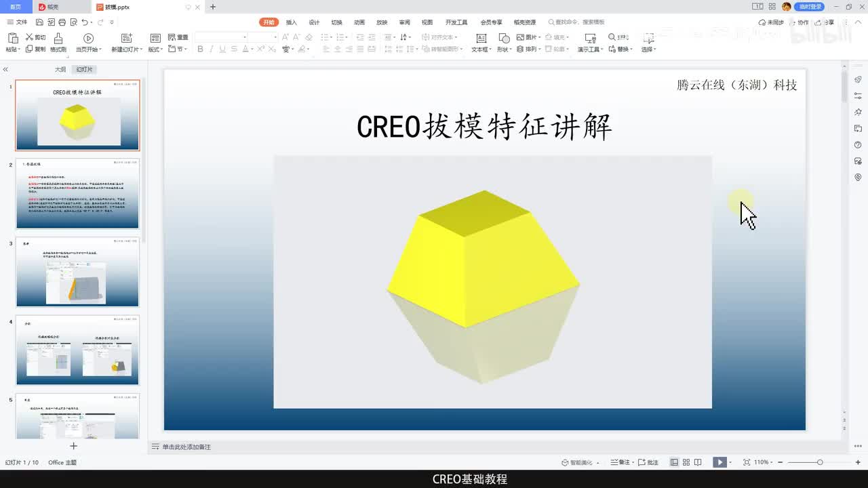Toggle the Notes (备注) pane

pyautogui.click(x=620, y=462)
